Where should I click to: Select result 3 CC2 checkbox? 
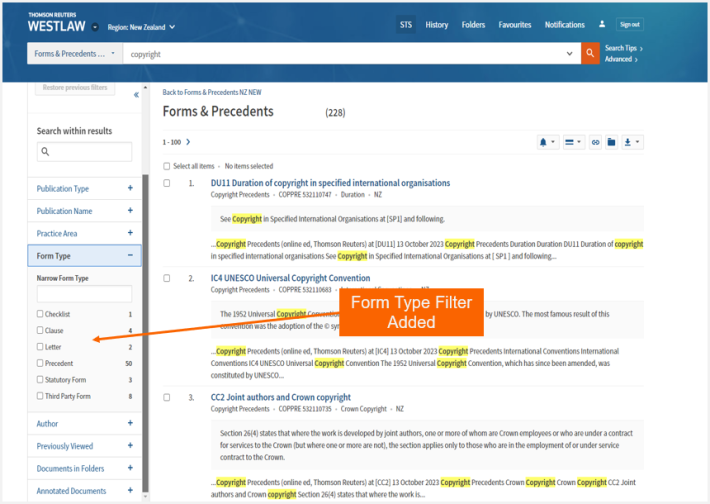(x=167, y=397)
